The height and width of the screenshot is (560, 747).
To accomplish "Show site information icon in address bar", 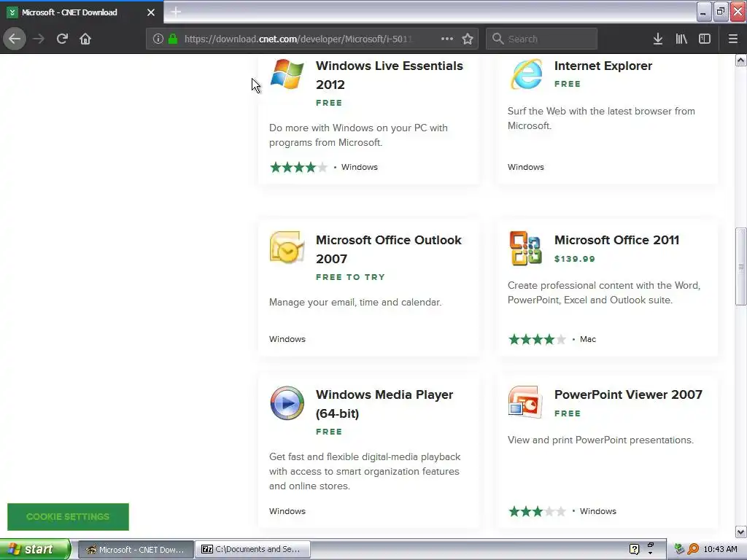I will pyautogui.click(x=158, y=39).
